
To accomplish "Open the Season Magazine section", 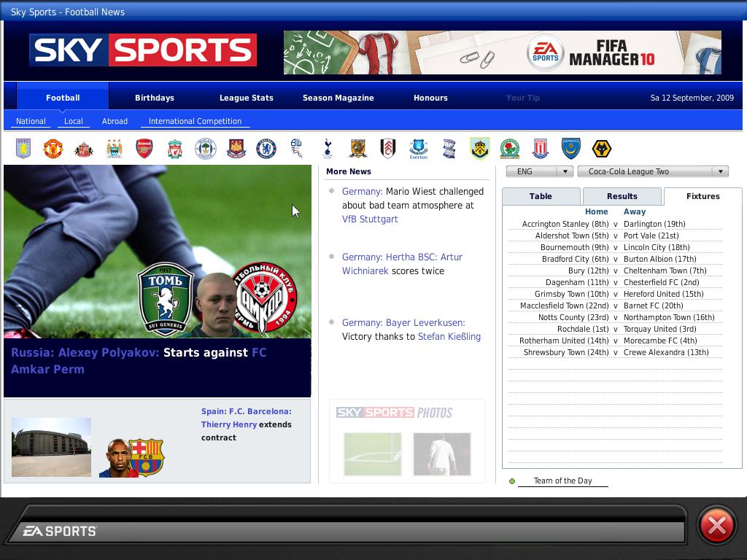I will 338,98.
